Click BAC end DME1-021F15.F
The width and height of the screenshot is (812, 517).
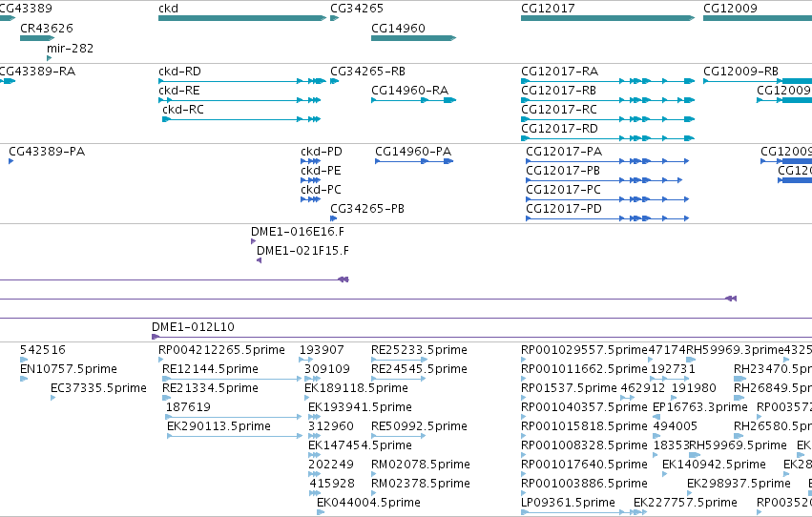(259, 260)
